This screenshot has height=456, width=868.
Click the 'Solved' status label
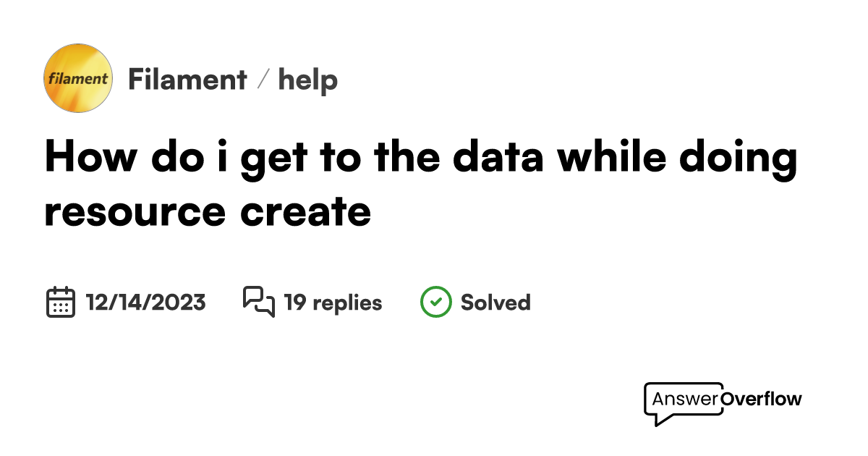coord(495,302)
